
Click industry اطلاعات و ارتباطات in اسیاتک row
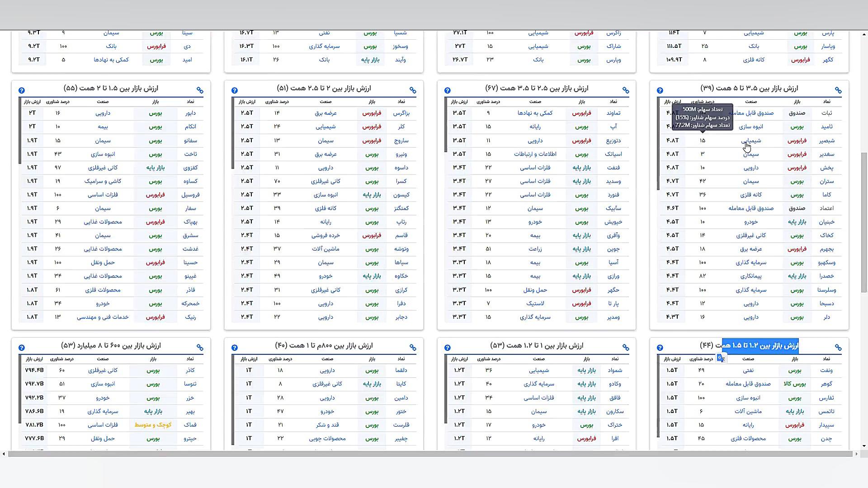(x=535, y=154)
